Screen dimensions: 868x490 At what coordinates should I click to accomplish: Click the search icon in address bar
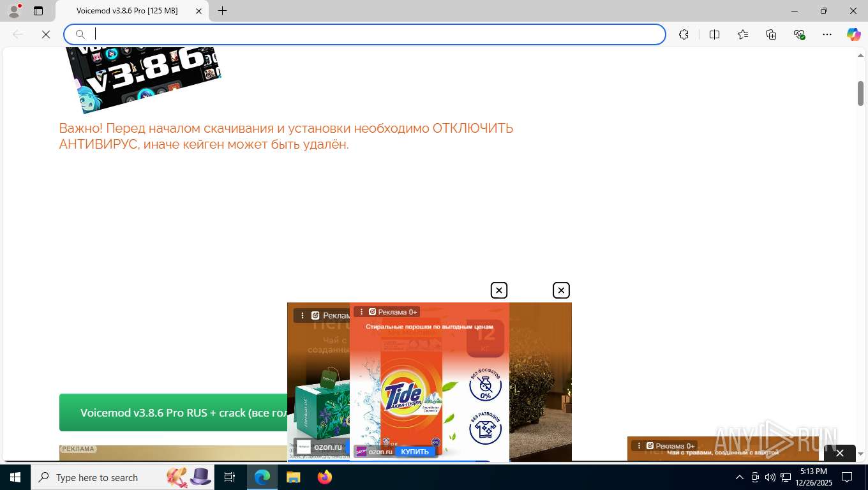coord(80,34)
